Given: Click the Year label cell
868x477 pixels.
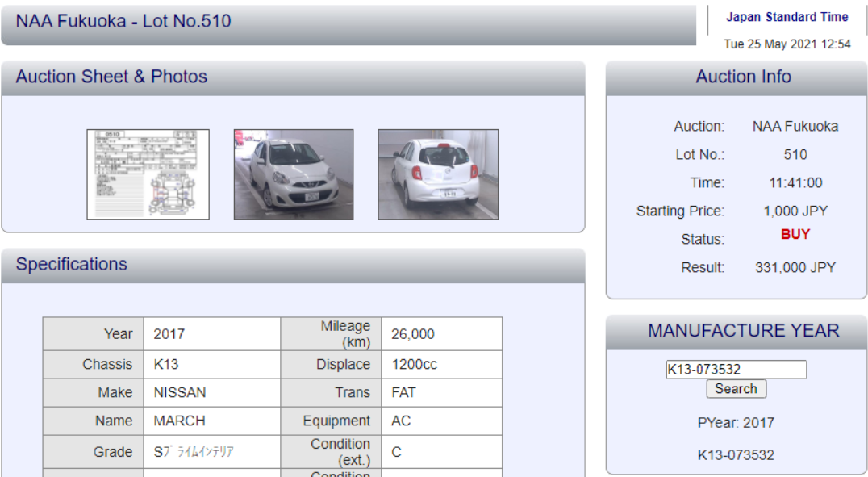Looking at the screenshot, I should tap(93, 334).
